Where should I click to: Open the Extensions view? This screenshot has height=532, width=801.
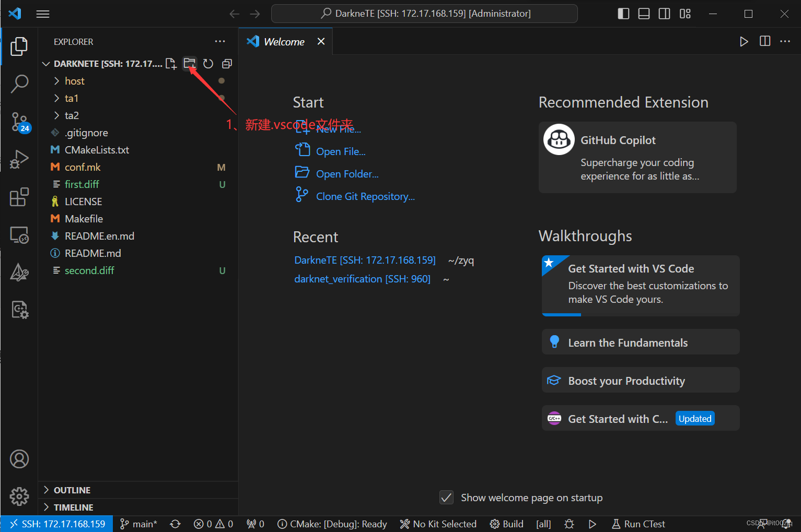pyautogui.click(x=19, y=197)
